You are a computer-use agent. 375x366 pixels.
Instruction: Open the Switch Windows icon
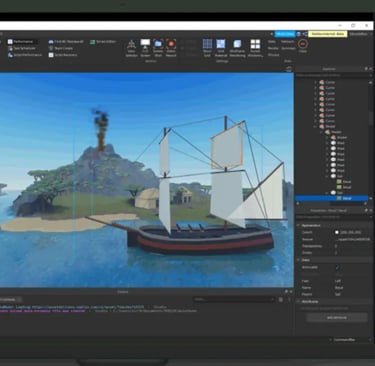coord(255,48)
